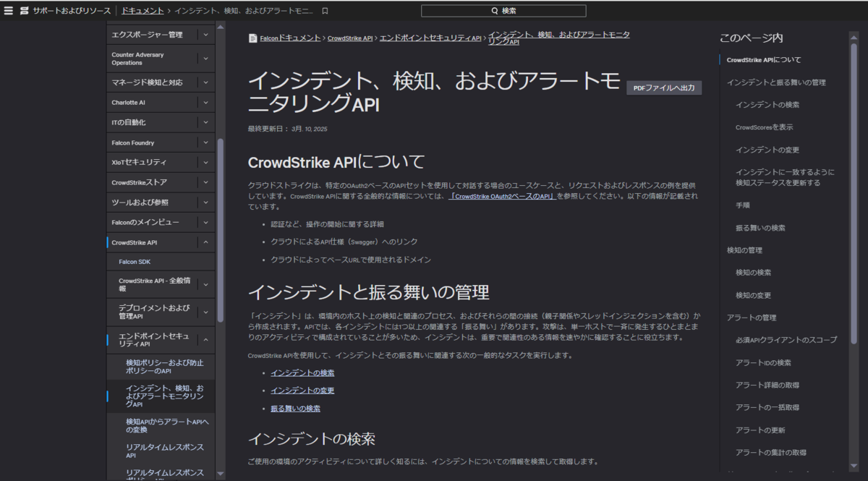Expand CrowdStrikeストア chevron

[205, 182]
